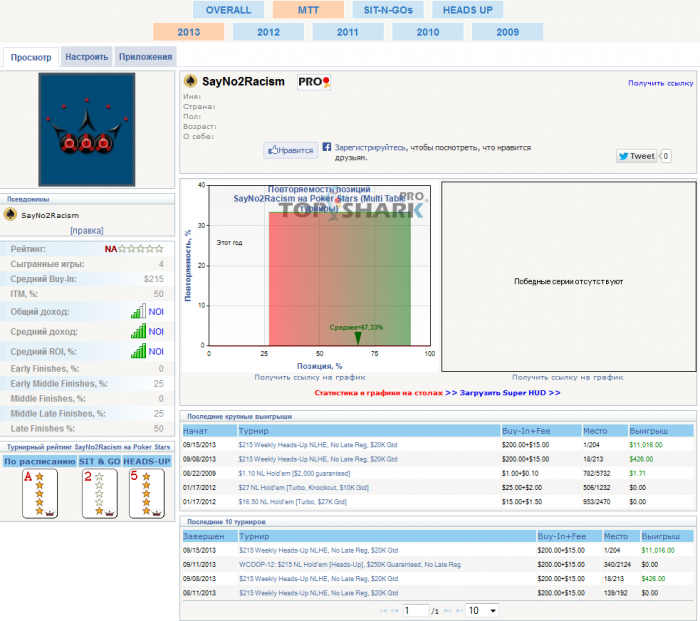Switch to SIT-N-GOs tab
Screen dimensions: 700x621
coord(388,10)
